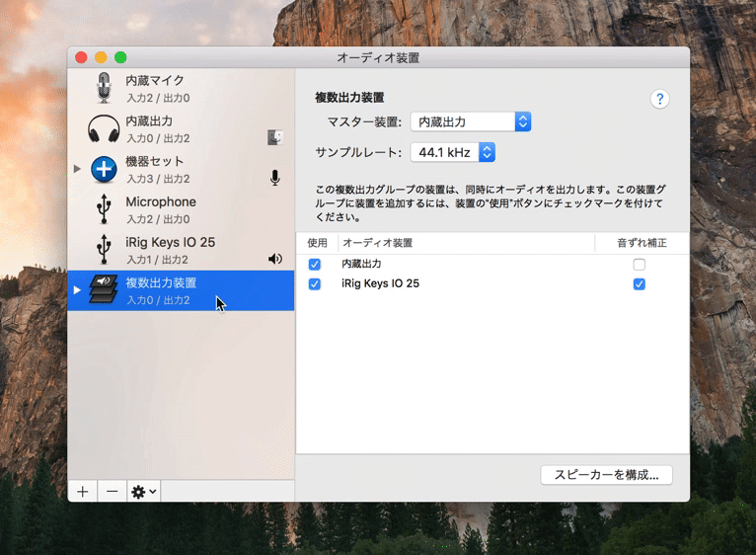Image resolution: width=756 pixels, height=555 pixels.
Task: Click the 音ずれ補正 column header
Action: click(x=642, y=243)
